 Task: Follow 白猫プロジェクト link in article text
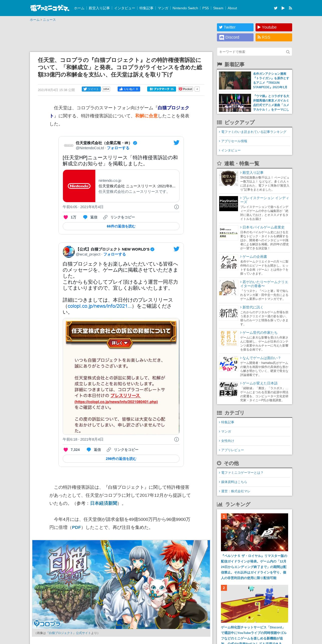tap(173, 108)
